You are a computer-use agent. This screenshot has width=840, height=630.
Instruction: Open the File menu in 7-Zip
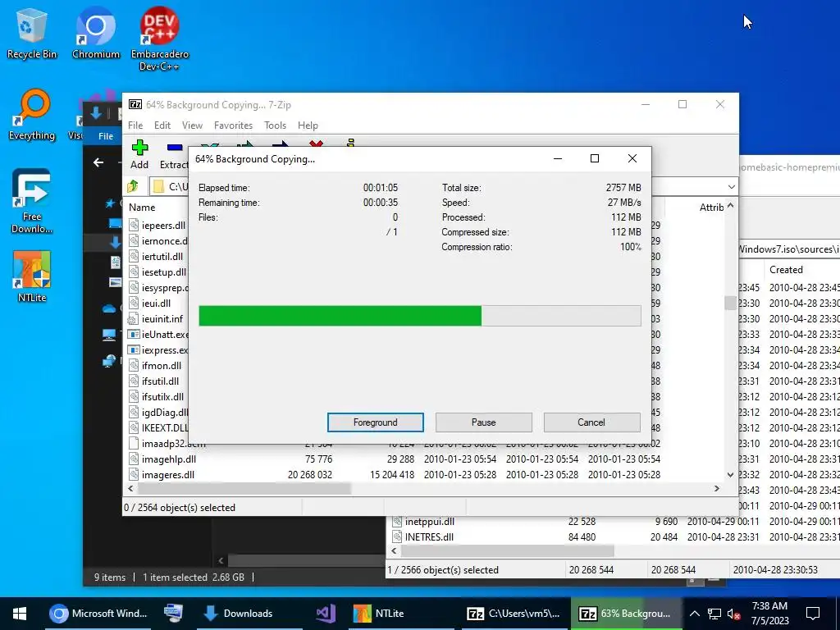tap(135, 126)
